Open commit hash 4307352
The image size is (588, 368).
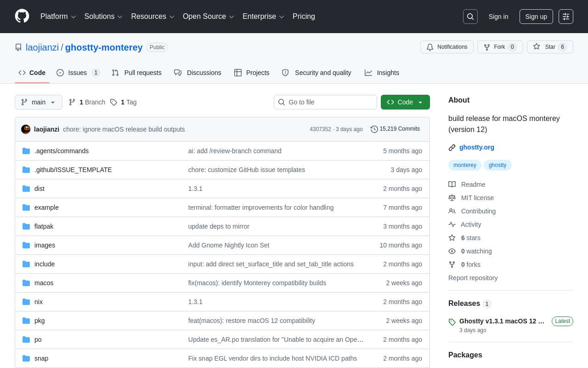pos(320,129)
